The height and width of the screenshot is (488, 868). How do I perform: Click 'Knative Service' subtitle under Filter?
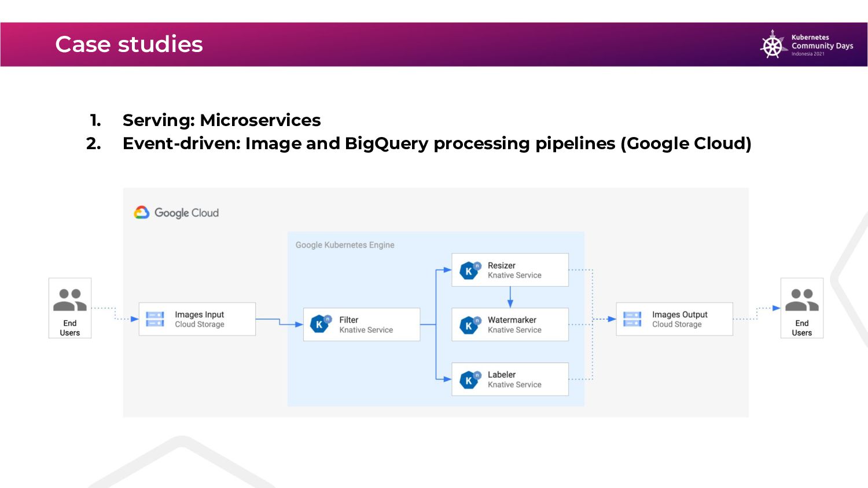click(366, 330)
